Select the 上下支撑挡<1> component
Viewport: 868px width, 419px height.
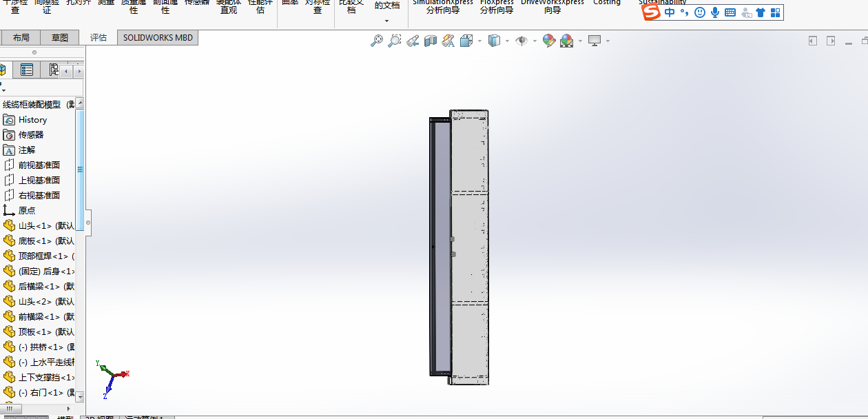pos(39,377)
